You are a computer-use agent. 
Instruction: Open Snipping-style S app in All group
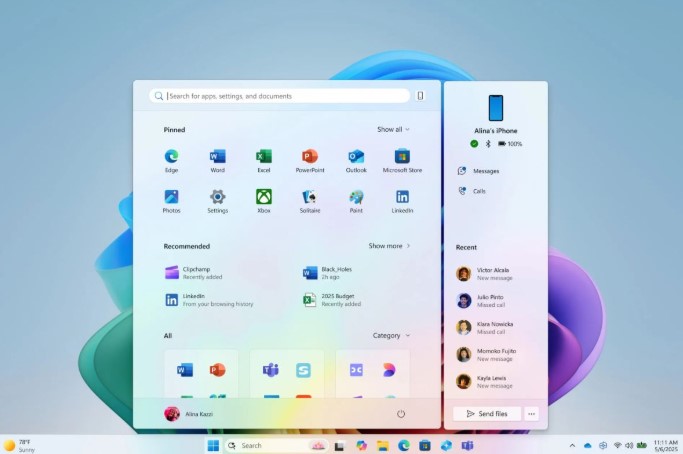[x=303, y=370]
